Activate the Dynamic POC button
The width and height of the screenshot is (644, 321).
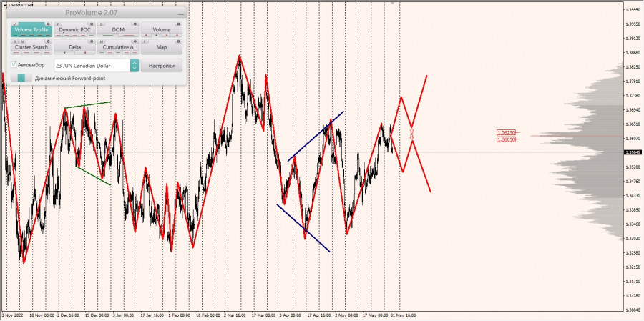74,29
